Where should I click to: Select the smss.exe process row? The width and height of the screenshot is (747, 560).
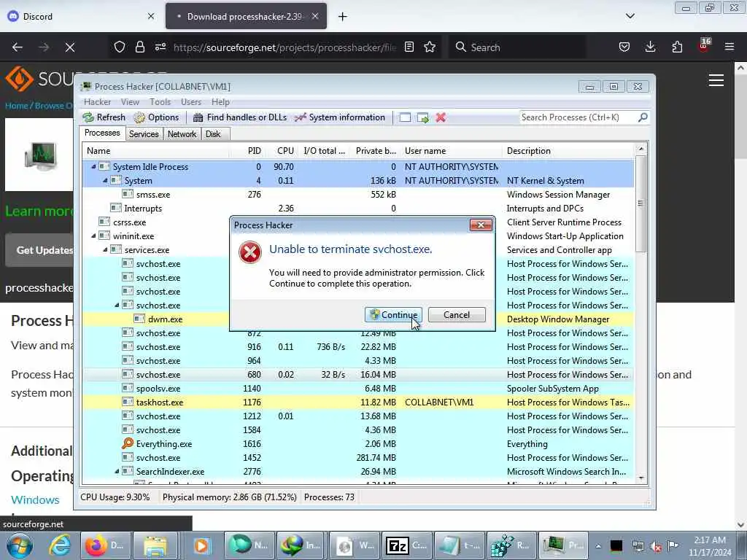[x=358, y=194]
